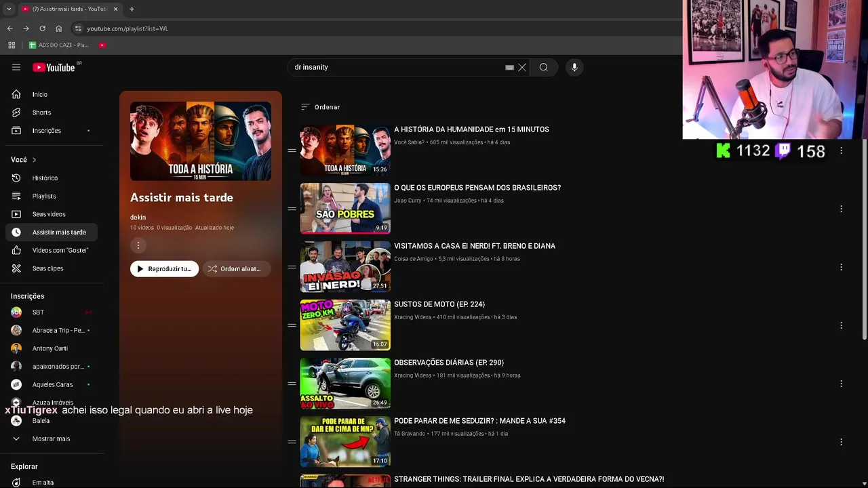
Task: Click the search magnifier button
Action: click(543, 67)
